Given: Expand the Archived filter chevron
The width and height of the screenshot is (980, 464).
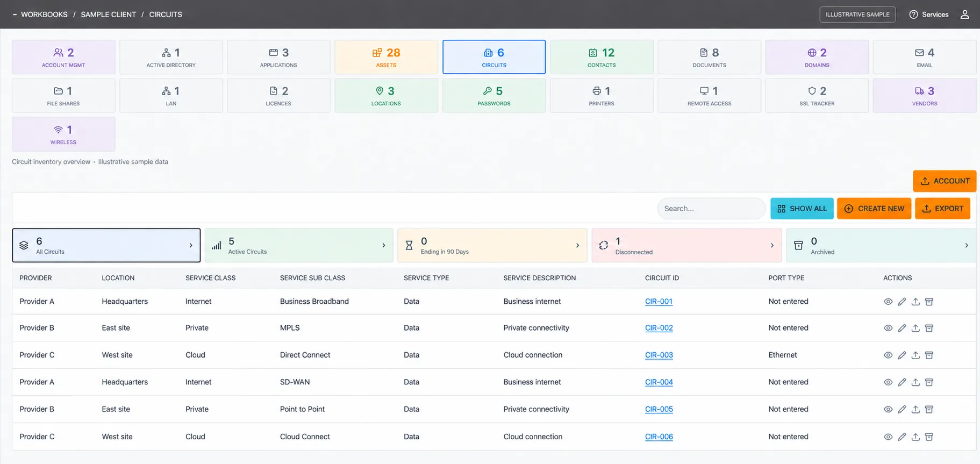Looking at the screenshot, I should (x=967, y=246).
